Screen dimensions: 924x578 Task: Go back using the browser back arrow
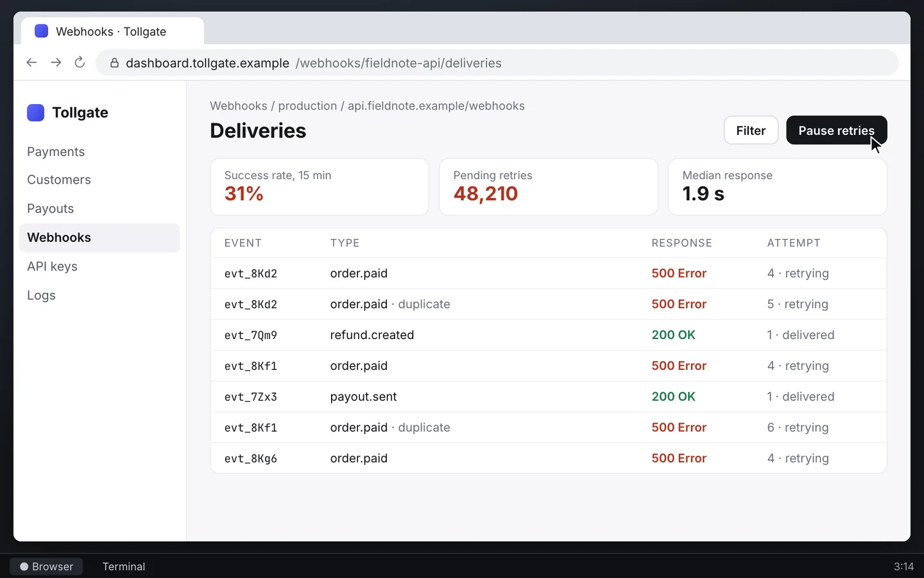(31, 62)
